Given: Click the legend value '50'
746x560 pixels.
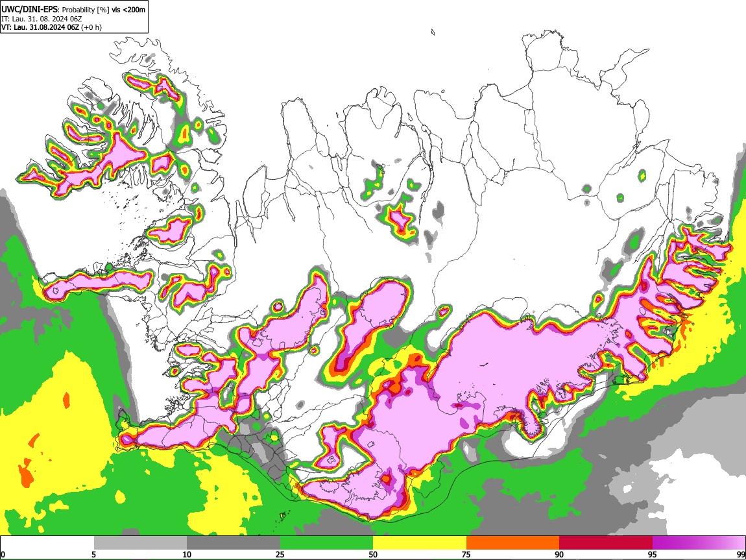Looking at the screenshot, I should coord(373,554).
